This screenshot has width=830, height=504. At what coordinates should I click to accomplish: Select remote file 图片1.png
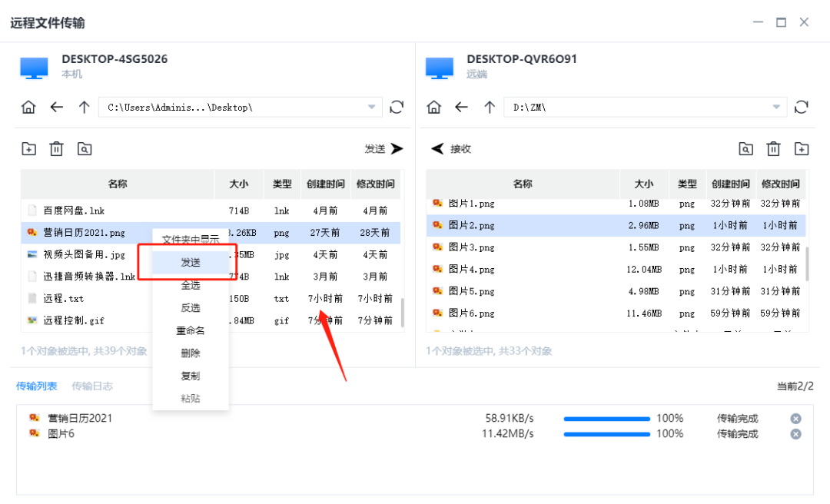616,204
